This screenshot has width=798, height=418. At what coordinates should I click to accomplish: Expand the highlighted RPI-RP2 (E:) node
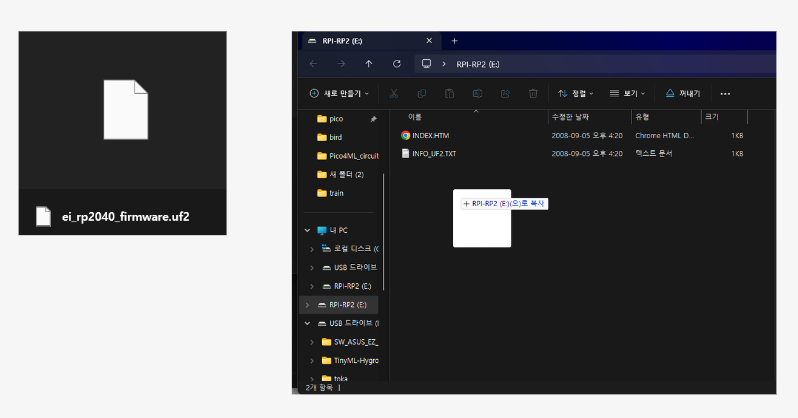307,304
